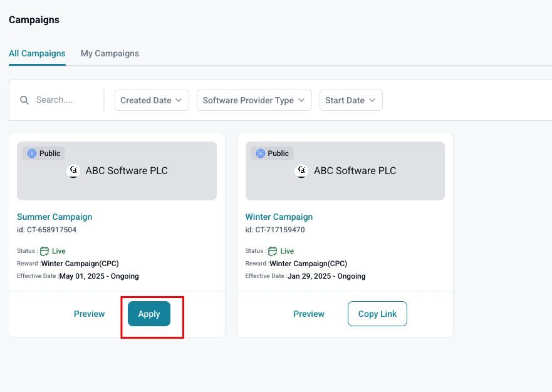Click the globe icon on Winter Campaign card
Image resolution: width=552 pixels, height=392 pixels.
click(261, 153)
